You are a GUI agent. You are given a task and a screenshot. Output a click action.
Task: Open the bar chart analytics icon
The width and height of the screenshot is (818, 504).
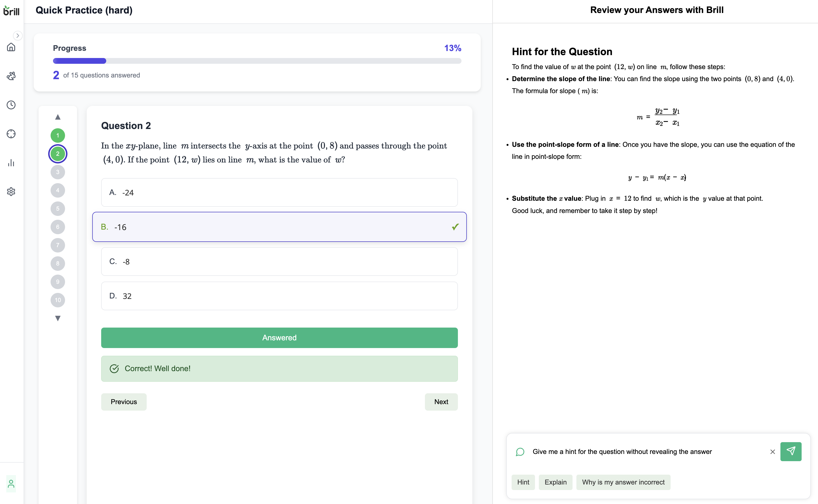click(x=11, y=163)
